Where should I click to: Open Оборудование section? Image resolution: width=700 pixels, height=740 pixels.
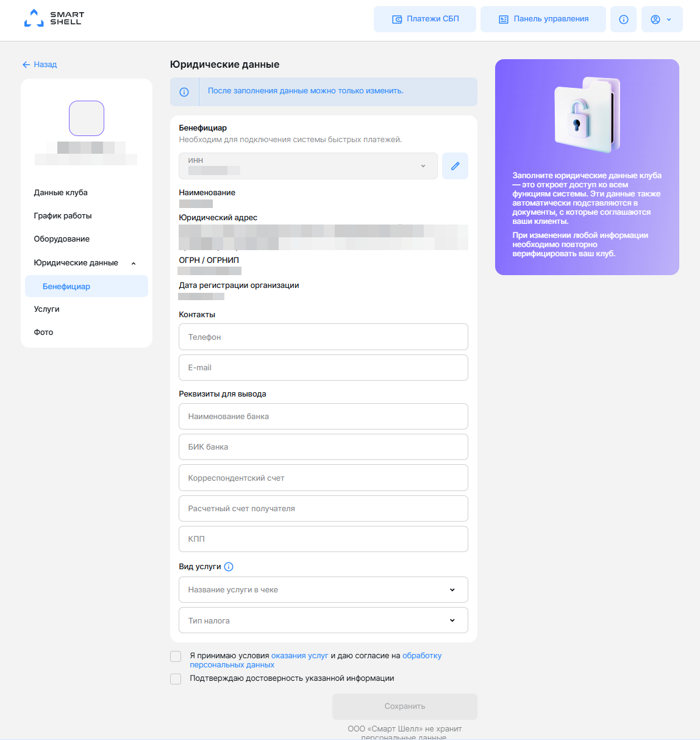click(x=62, y=239)
